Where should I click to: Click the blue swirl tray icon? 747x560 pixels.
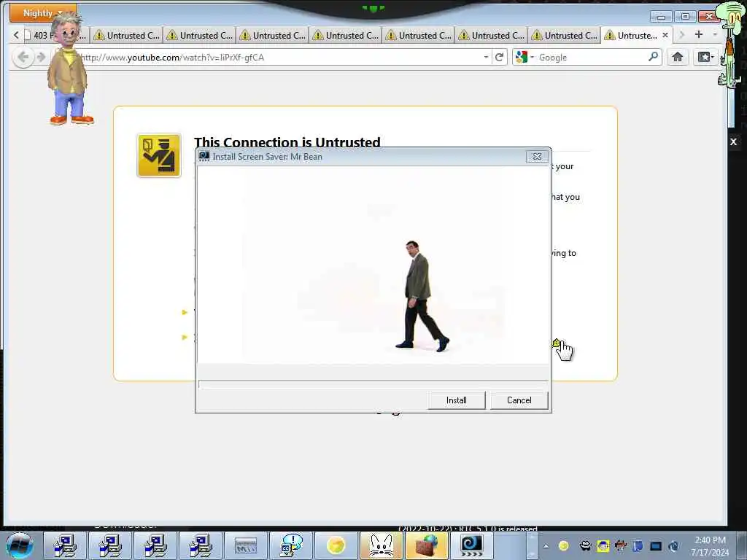click(673, 545)
